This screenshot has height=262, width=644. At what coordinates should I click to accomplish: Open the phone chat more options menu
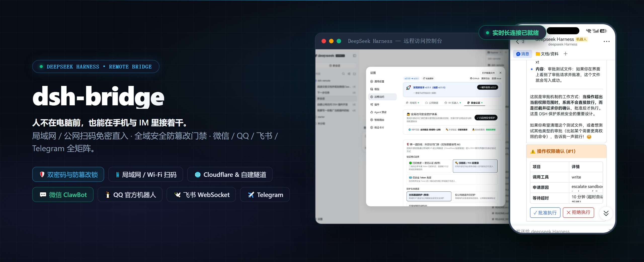click(607, 41)
